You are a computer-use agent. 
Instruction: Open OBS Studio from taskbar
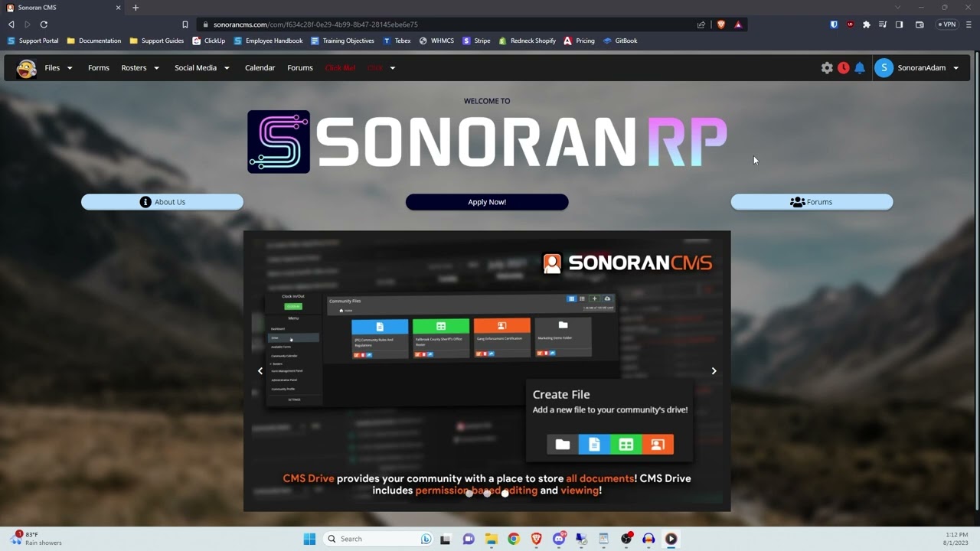coord(626,539)
